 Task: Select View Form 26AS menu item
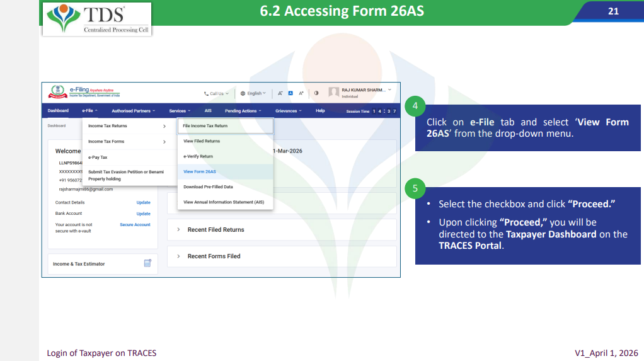(200, 171)
